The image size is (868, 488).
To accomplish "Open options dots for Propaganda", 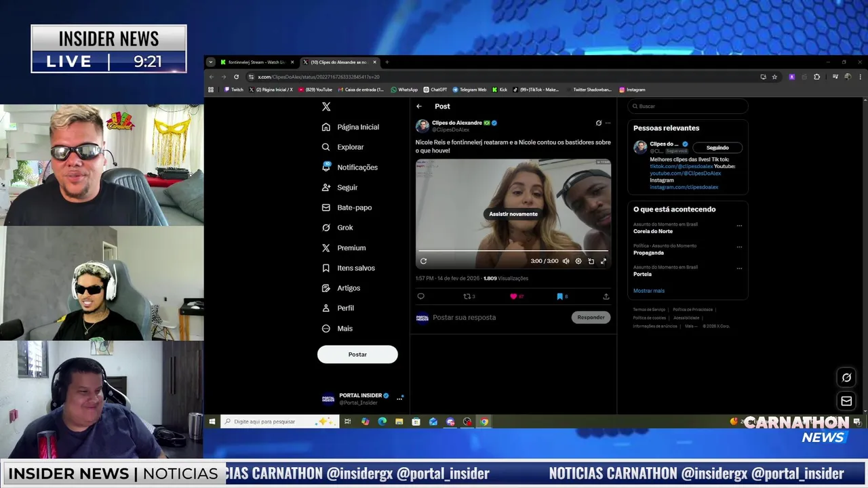I will click(x=739, y=247).
